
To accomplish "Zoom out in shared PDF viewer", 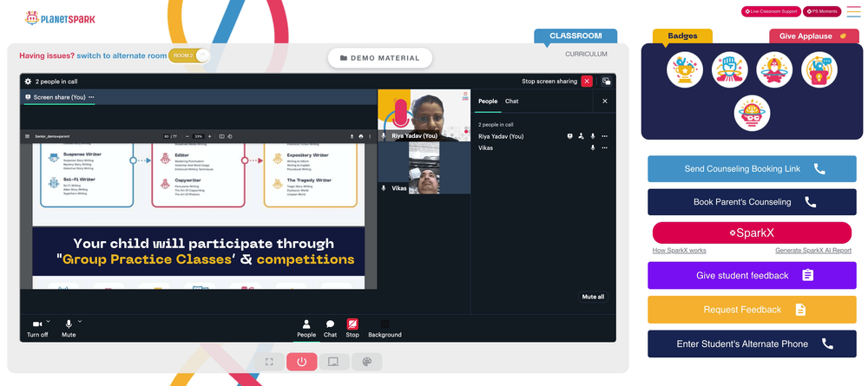I will point(187,136).
